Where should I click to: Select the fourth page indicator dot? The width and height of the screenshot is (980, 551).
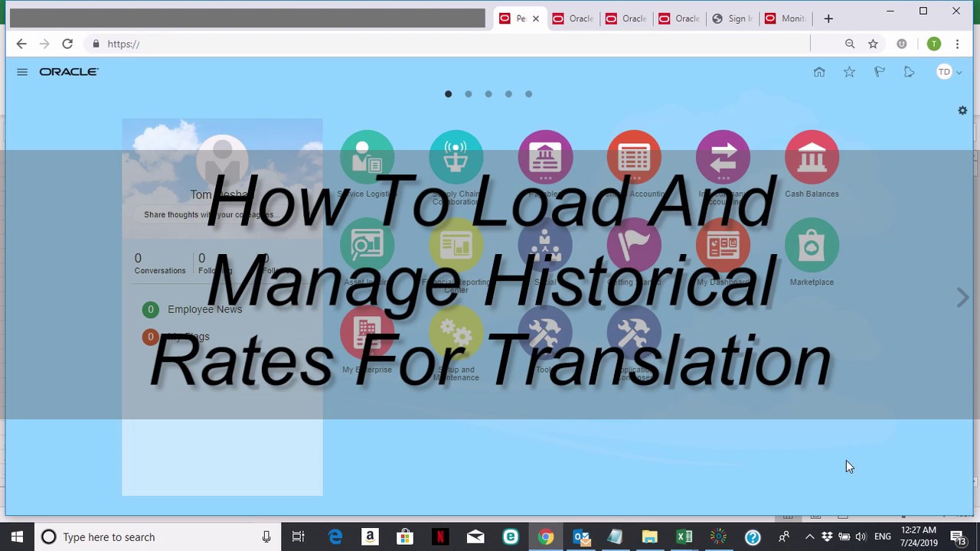(x=508, y=94)
